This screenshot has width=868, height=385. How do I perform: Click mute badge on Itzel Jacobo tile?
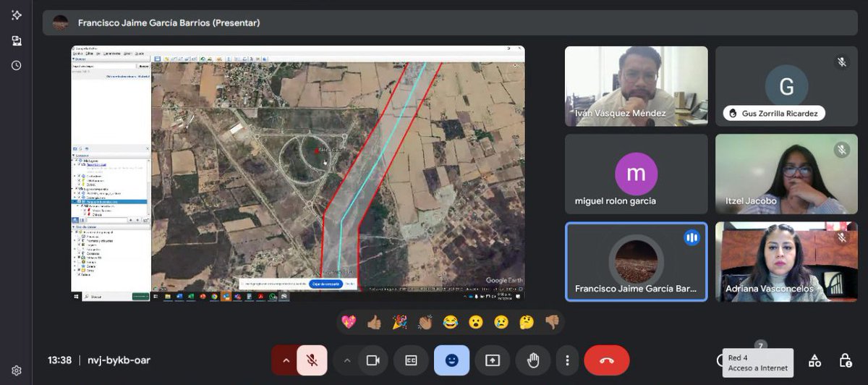842,150
